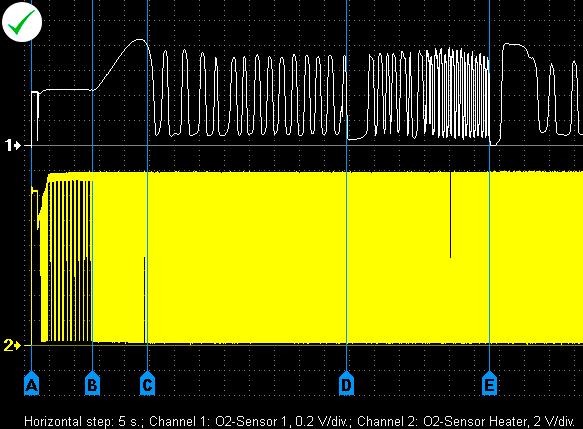Select the marker C tag
Image resolution: width=583 pixels, height=429 pixels.
(x=148, y=383)
